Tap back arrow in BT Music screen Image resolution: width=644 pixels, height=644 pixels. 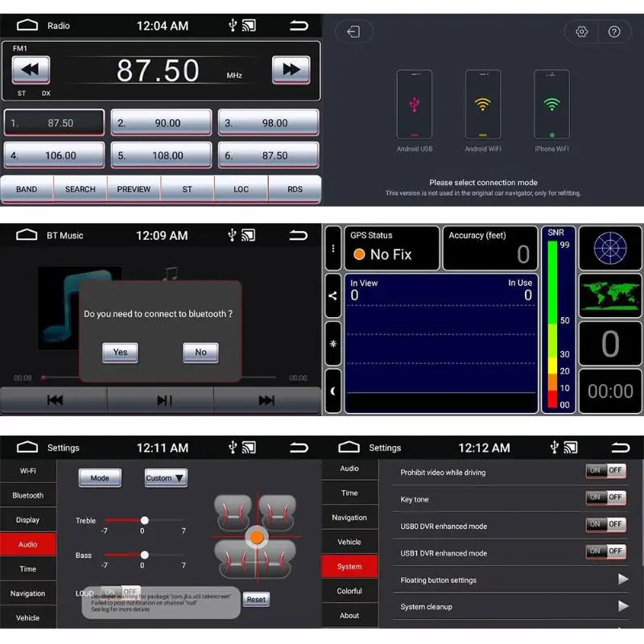tap(298, 235)
